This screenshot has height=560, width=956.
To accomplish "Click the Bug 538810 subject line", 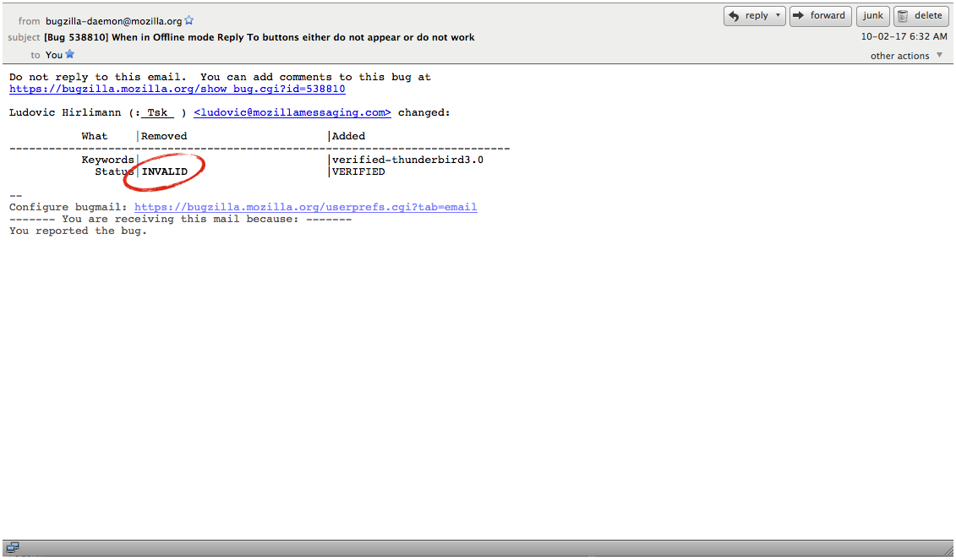I will [259, 37].
